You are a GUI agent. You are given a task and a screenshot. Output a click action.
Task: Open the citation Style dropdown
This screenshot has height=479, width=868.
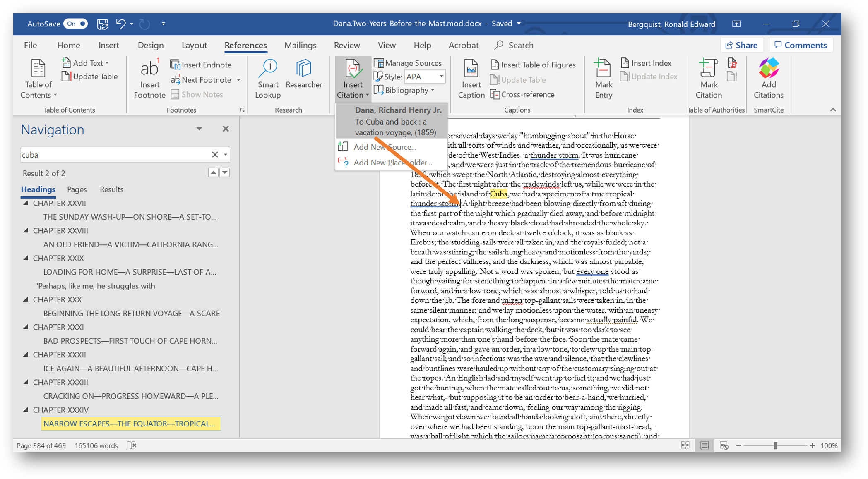[441, 77]
